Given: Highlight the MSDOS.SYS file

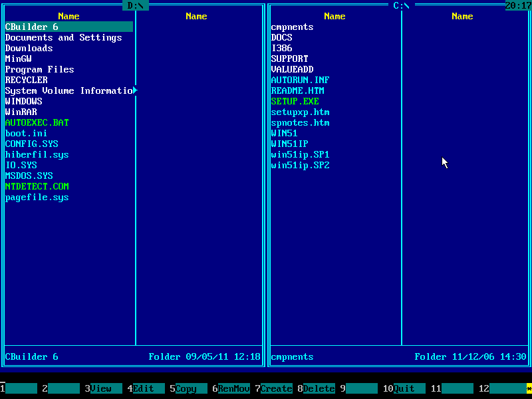Looking at the screenshot, I should tap(29, 176).
